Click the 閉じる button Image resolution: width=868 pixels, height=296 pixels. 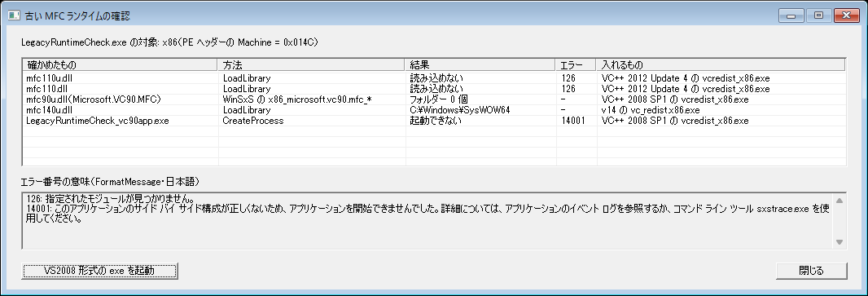coord(812,271)
